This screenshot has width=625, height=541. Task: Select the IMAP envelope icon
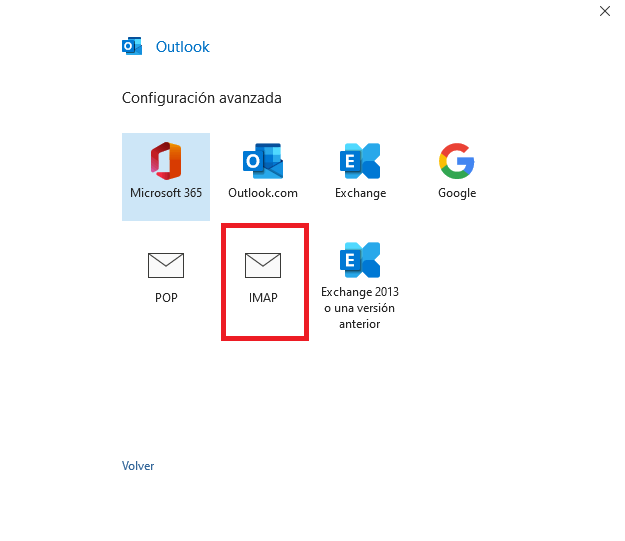point(263,265)
